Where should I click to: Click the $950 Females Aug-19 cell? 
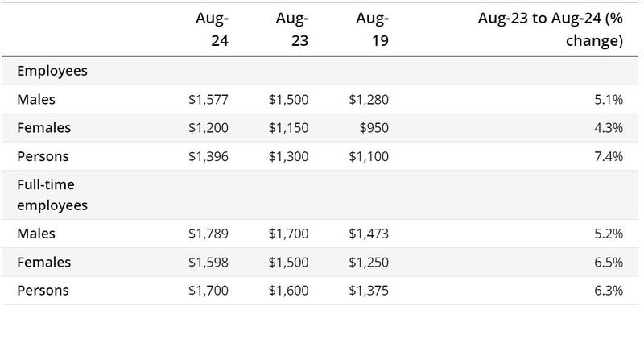point(374,128)
